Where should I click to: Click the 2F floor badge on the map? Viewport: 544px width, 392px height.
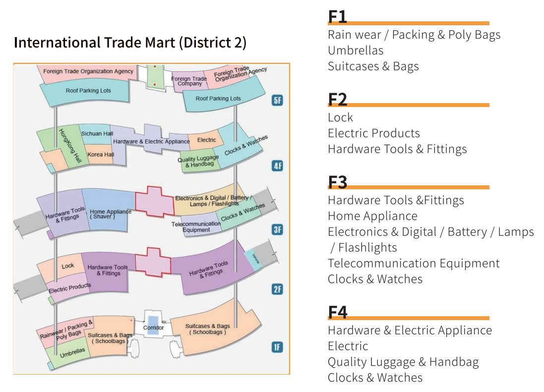[x=277, y=289]
